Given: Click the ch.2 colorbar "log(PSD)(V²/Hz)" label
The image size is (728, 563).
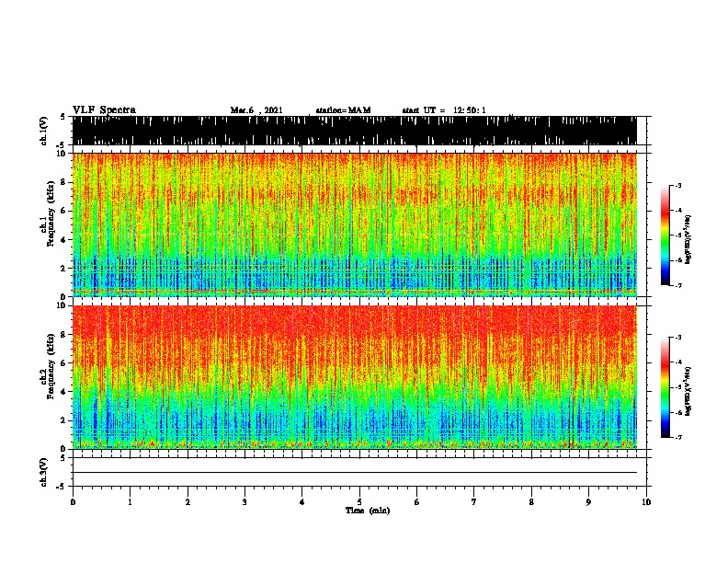Looking at the screenshot, I should [688, 391].
